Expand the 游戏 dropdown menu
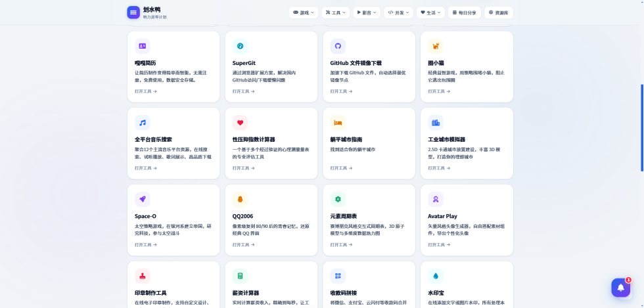644x308 pixels. click(304, 12)
